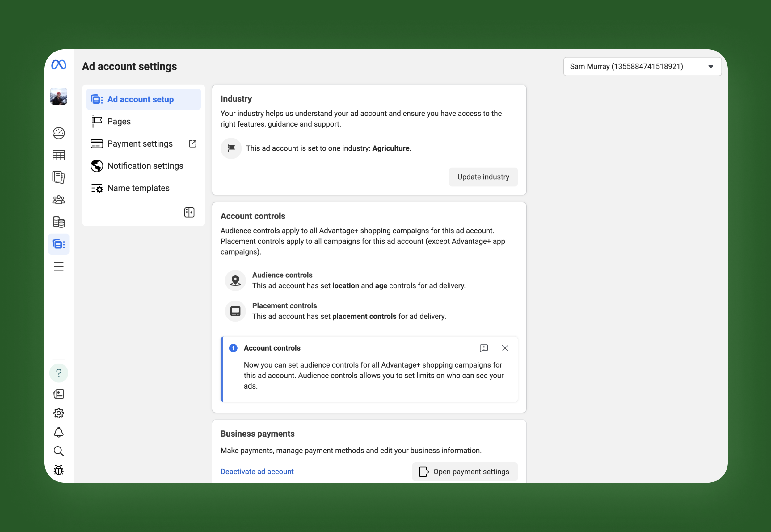Viewport: 771px width, 532px height.
Task: Open All tools hamburger menu icon
Action: [59, 266]
